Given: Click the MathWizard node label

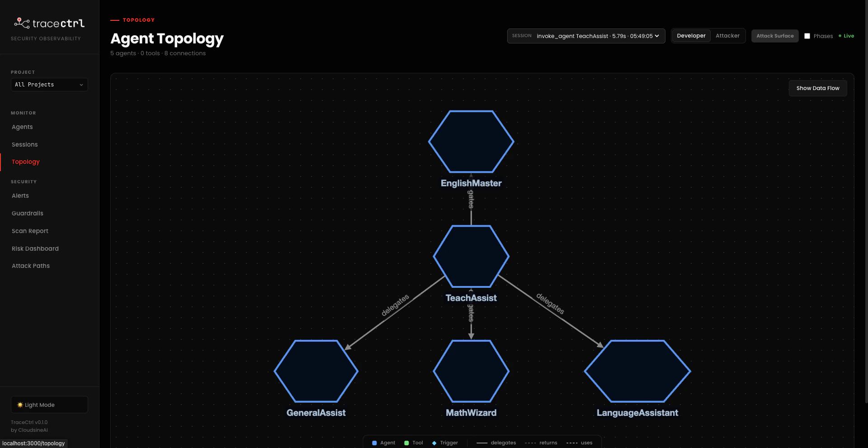Looking at the screenshot, I should [x=471, y=413].
